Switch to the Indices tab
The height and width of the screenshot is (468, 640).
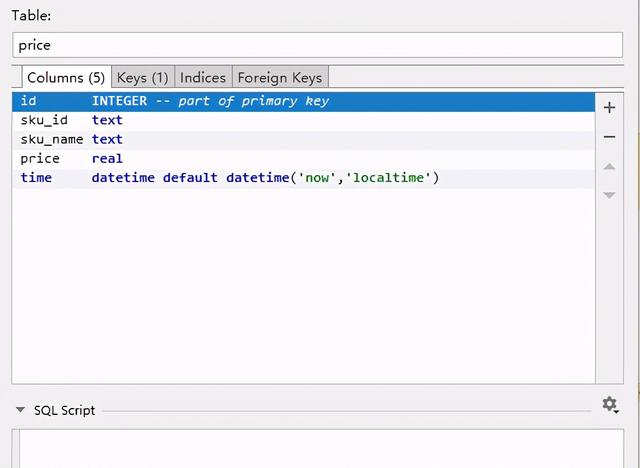pos(203,77)
